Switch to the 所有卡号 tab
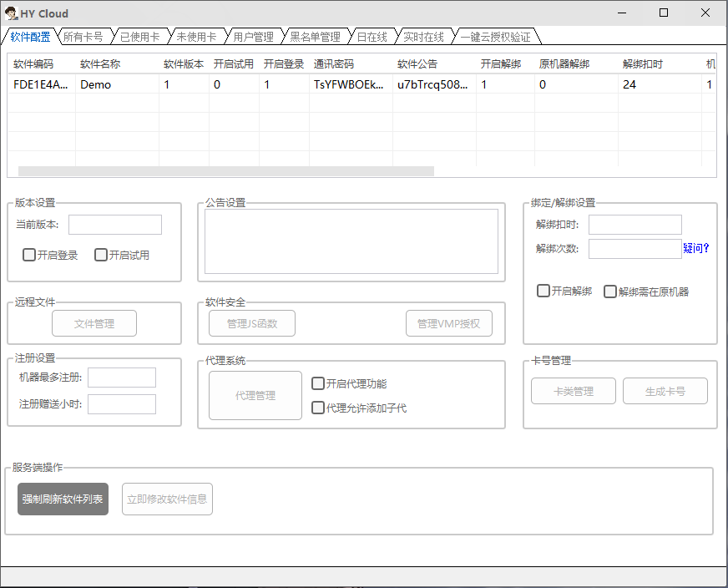The height and width of the screenshot is (588, 728). (83, 37)
